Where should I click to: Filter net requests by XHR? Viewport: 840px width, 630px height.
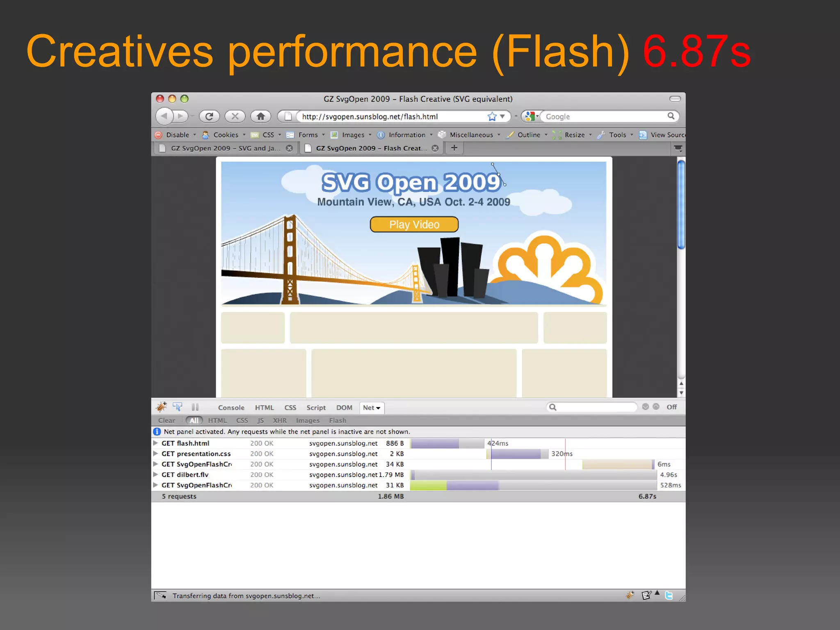tap(280, 420)
